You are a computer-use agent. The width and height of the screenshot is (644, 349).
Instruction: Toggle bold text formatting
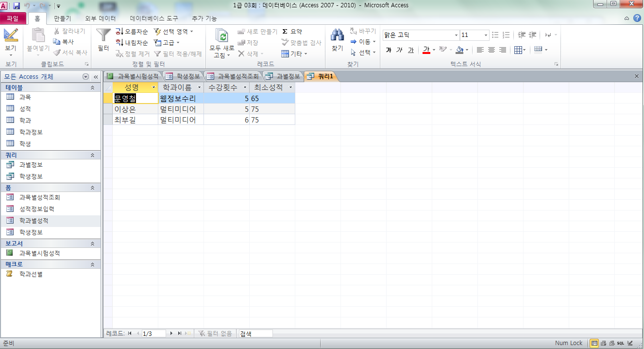[389, 50]
